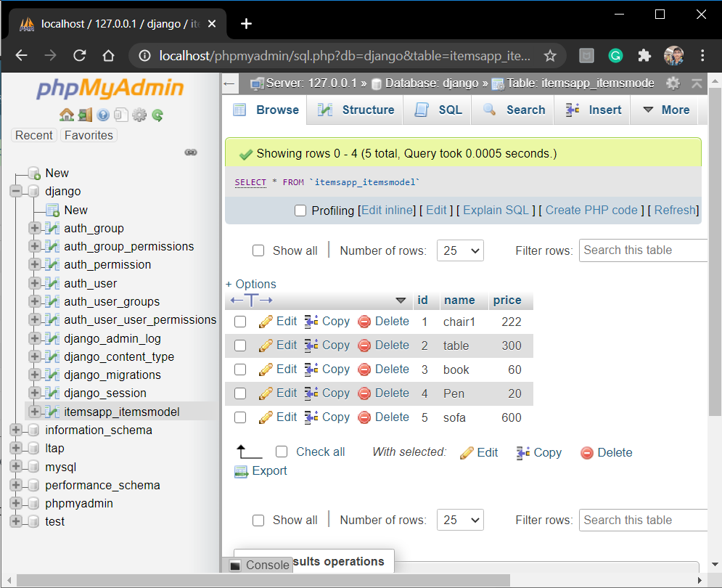Open Chrome extensions puzzle icon
Viewport: 722px width, 588px height.
(644, 56)
